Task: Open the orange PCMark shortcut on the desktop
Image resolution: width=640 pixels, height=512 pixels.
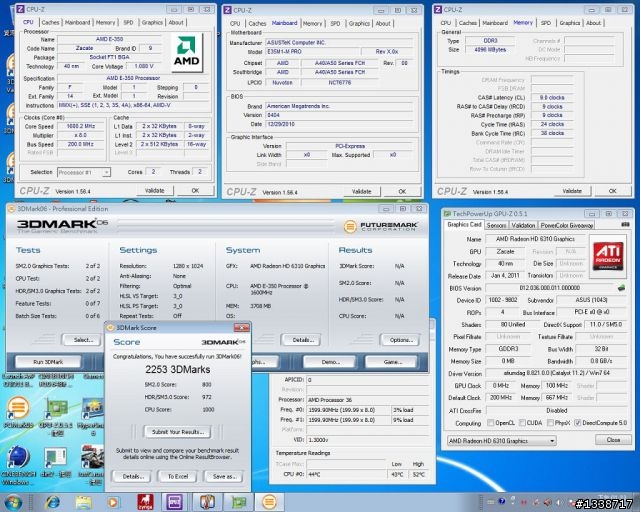Action: coord(18,408)
